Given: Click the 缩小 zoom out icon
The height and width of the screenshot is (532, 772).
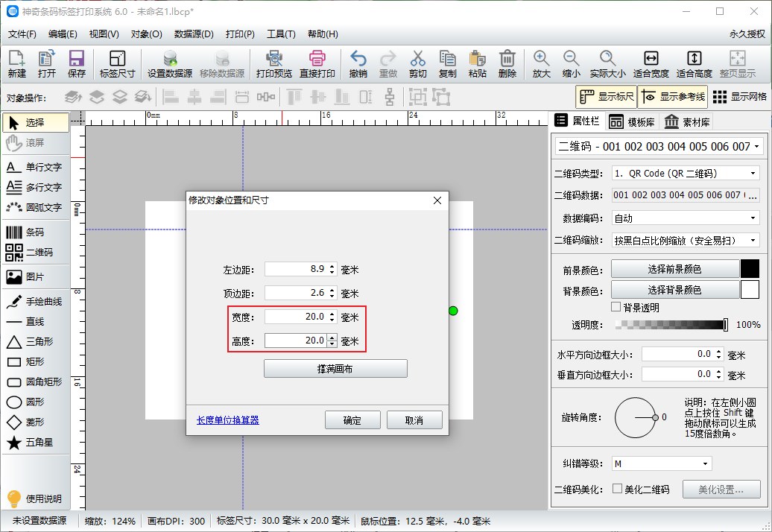Looking at the screenshot, I should [571, 64].
